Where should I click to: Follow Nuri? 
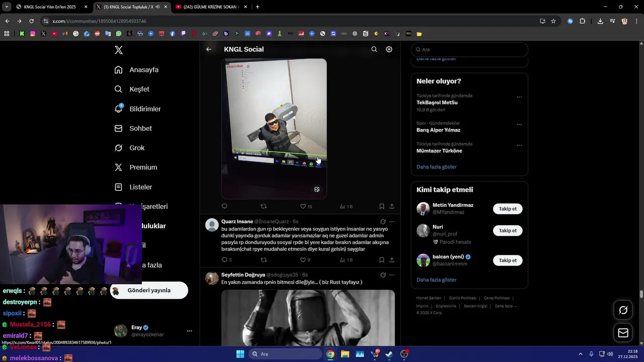point(508,231)
